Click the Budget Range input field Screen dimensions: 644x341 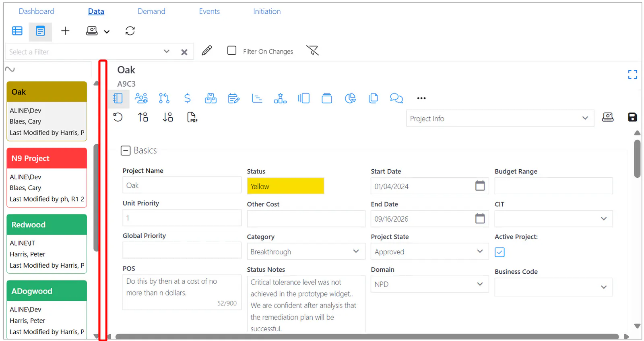point(553,186)
